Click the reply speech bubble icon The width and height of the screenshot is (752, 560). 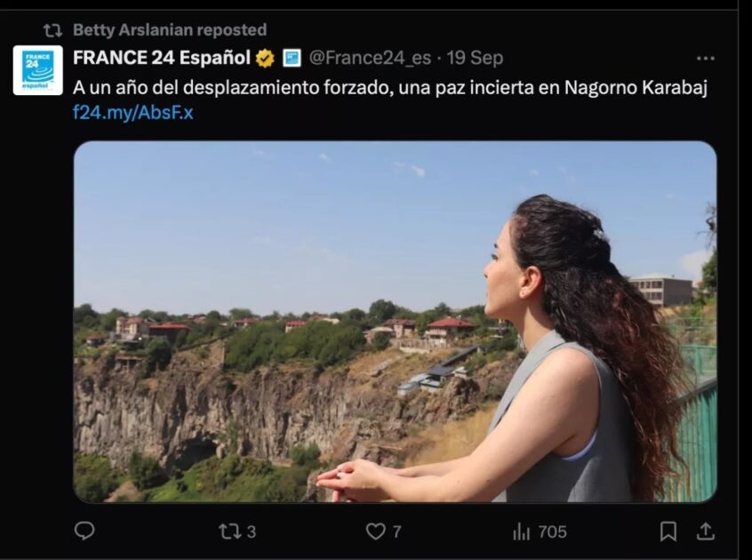coord(84,531)
